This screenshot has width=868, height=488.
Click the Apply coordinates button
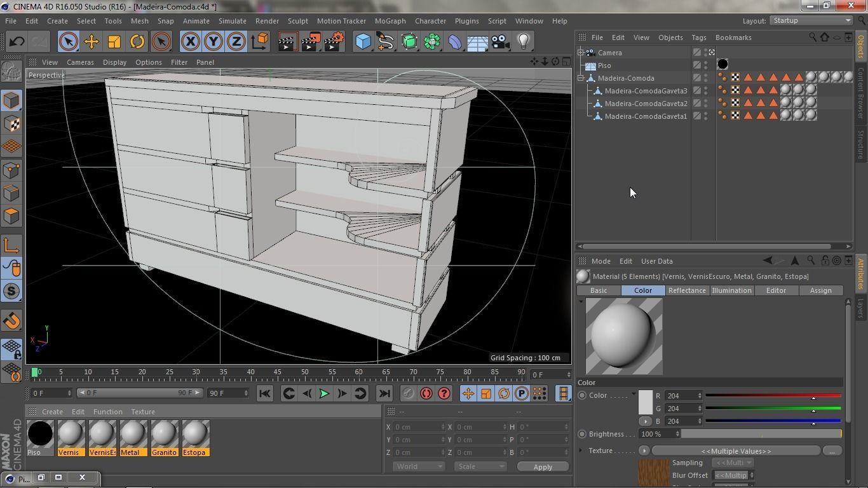tap(543, 466)
